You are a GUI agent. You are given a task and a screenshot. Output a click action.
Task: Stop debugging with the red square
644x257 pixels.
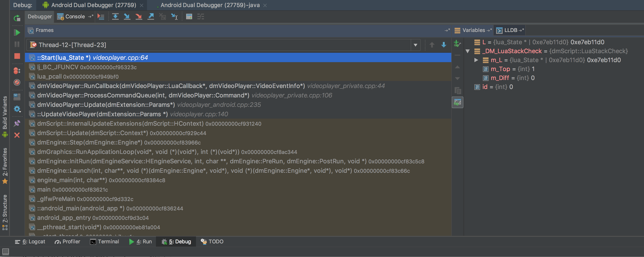pos(17,56)
